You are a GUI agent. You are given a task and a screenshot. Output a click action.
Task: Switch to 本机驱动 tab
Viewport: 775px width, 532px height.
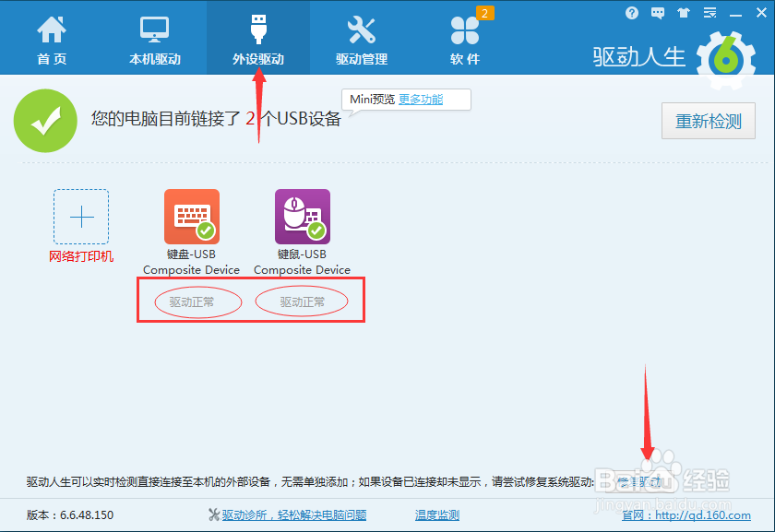[155, 40]
